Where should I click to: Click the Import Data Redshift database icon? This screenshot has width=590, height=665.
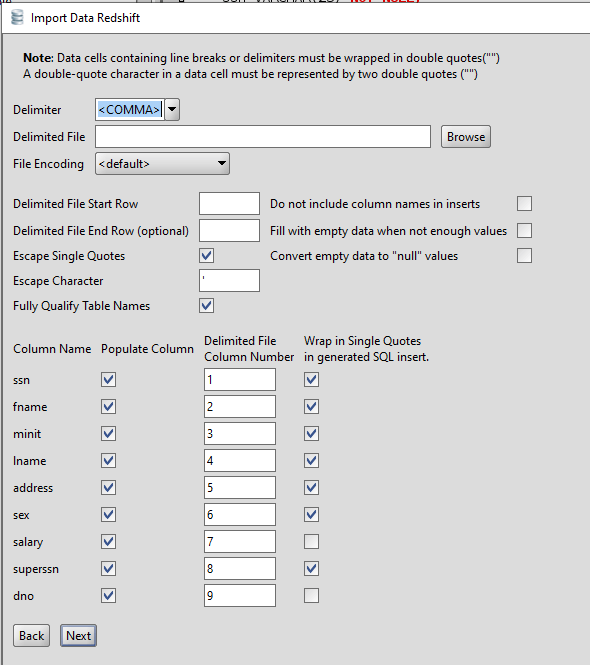pos(17,18)
